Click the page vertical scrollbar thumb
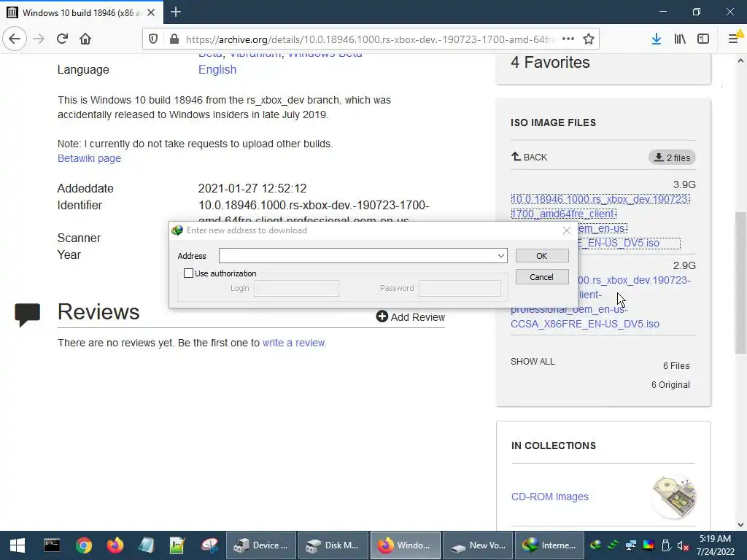This screenshot has width=747, height=560. (740, 282)
